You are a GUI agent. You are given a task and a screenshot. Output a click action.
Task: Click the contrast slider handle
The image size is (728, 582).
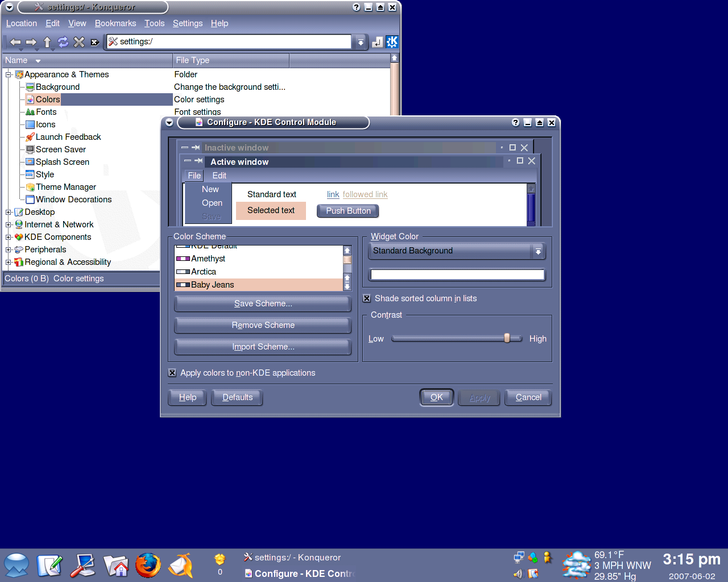[x=507, y=338]
